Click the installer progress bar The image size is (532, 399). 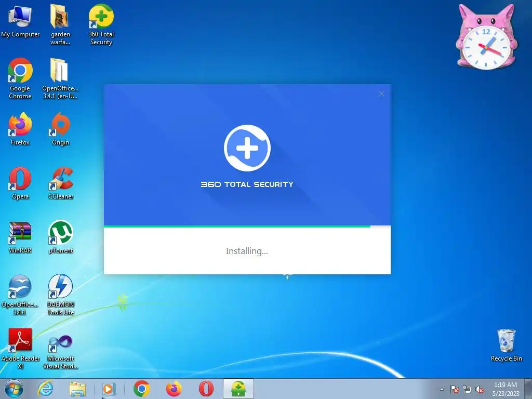click(247, 227)
